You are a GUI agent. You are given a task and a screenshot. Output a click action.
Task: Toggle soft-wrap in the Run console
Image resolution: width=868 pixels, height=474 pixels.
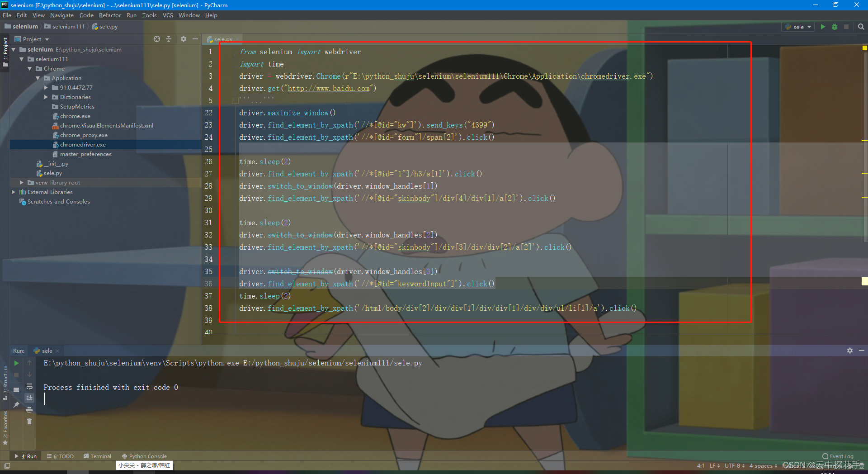[29, 387]
